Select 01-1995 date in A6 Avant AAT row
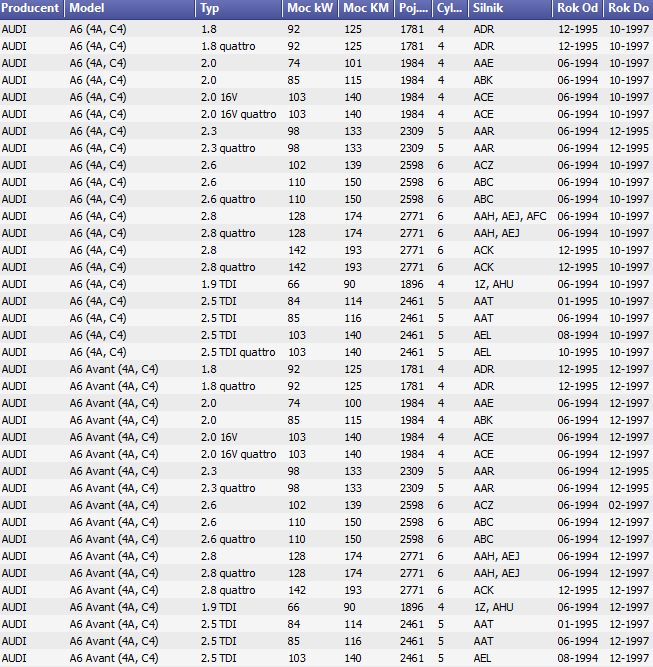Viewport: 653px width, 667px height. (578, 624)
